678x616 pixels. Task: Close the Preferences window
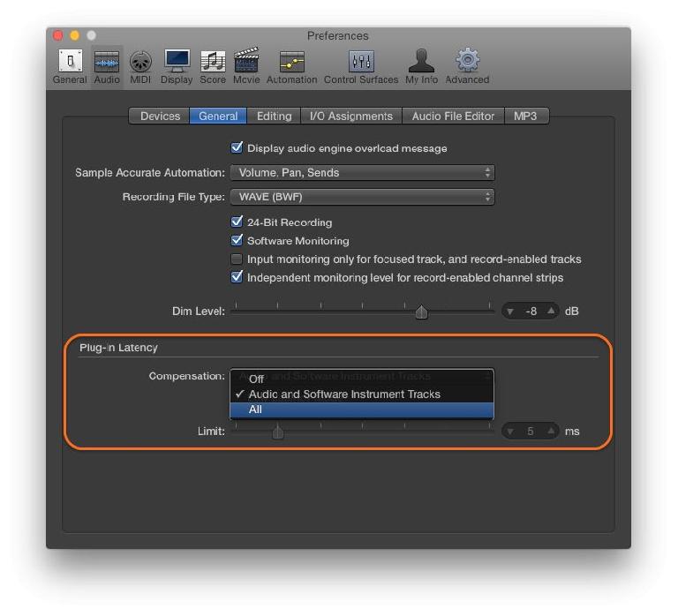tap(58, 35)
